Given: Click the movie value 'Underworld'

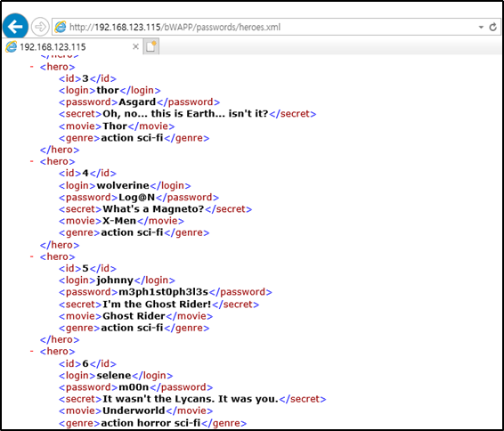Looking at the screenshot, I should coord(134,411).
